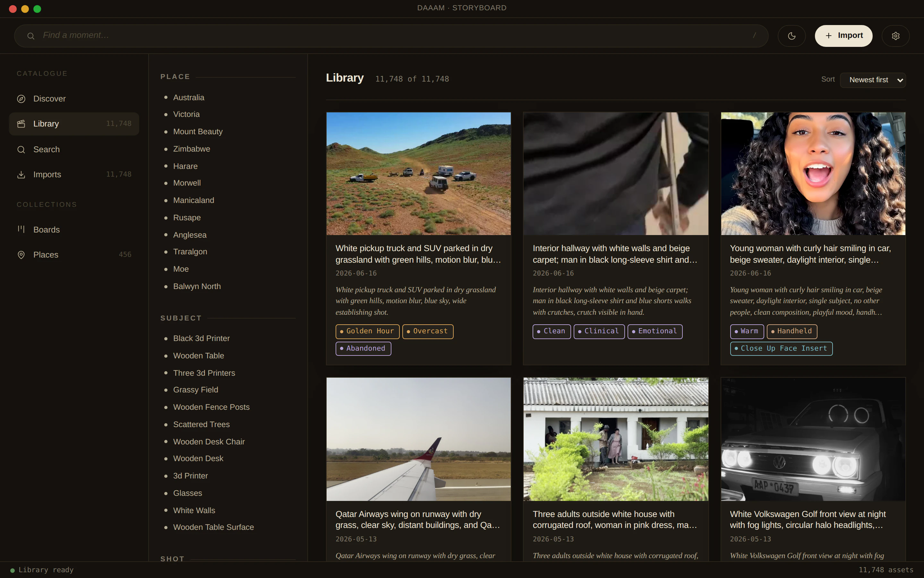Focus the Find a moment search field
Viewport: 924px width, 578px height.
(391, 36)
